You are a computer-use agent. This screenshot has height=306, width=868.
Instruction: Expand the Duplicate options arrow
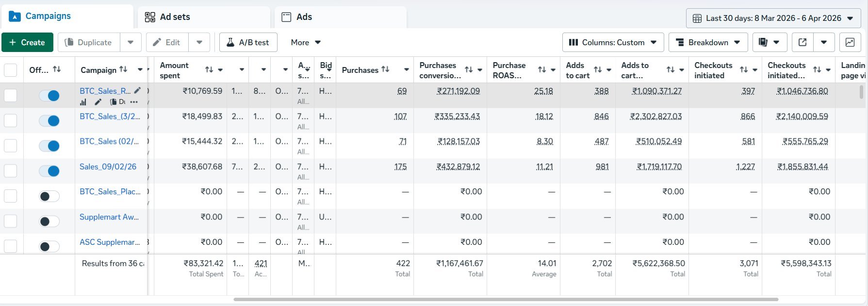(x=131, y=42)
